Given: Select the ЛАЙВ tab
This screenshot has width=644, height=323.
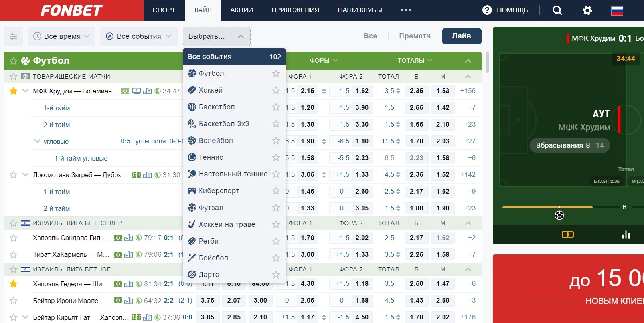Looking at the screenshot, I should point(203,10).
